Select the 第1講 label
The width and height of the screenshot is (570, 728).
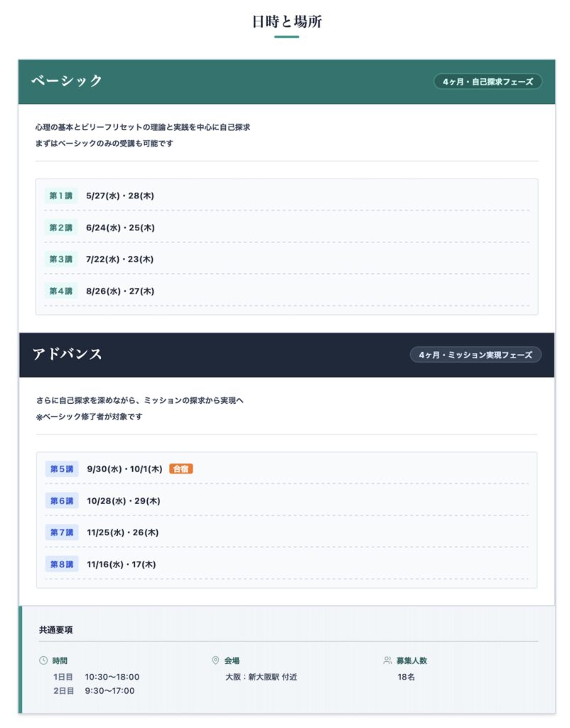tap(60, 196)
